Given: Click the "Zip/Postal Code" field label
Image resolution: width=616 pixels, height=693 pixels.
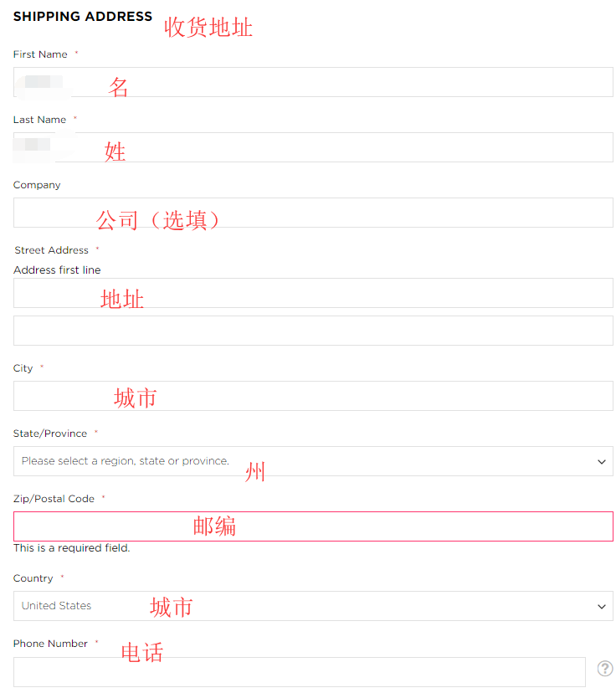Looking at the screenshot, I should (54, 499).
